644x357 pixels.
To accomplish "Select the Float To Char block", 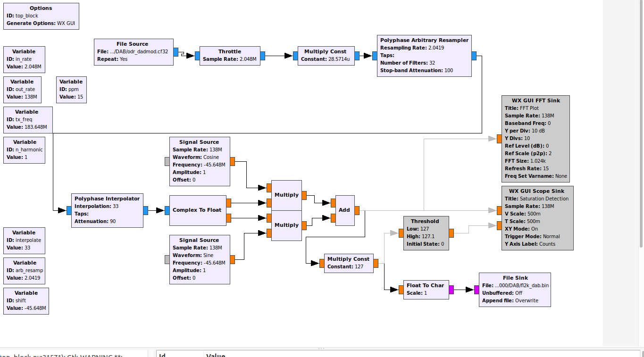I will tap(426, 289).
